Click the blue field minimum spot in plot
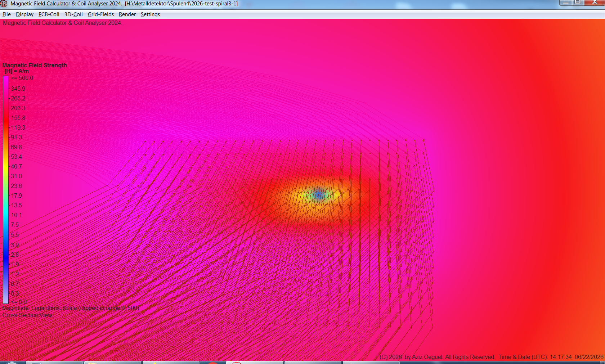The height and width of the screenshot is (364, 605). pos(319,195)
